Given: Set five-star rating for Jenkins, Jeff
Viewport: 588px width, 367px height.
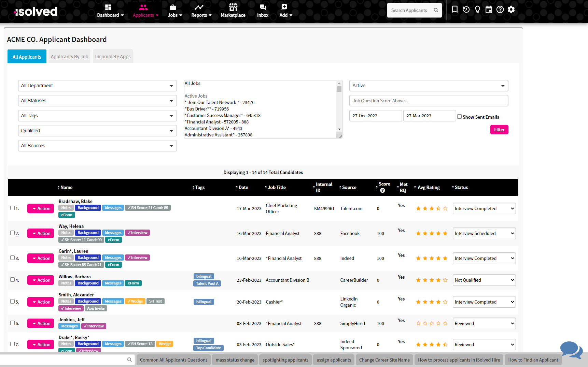Looking at the screenshot, I should [445, 323].
